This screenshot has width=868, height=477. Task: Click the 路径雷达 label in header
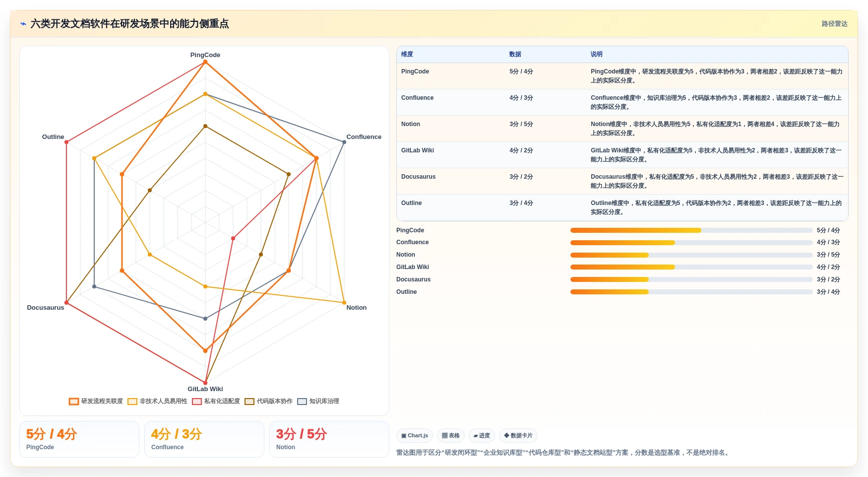click(x=834, y=24)
